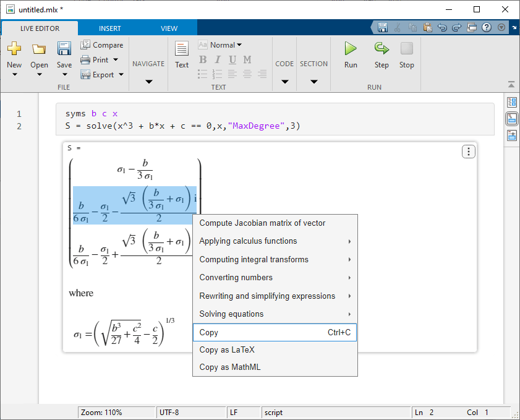
Task: Switch to the VIEW tab
Action: coord(169,28)
